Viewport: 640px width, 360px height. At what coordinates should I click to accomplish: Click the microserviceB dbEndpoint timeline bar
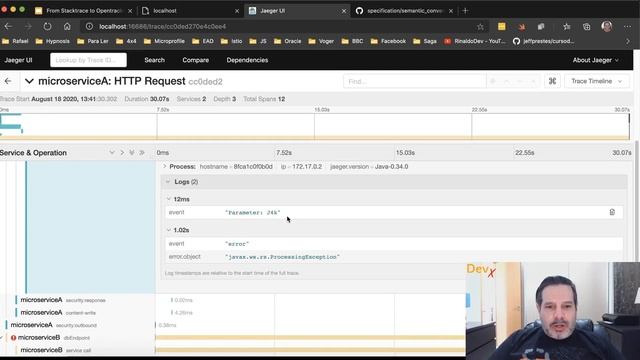pyautogui.click(x=310, y=338)
